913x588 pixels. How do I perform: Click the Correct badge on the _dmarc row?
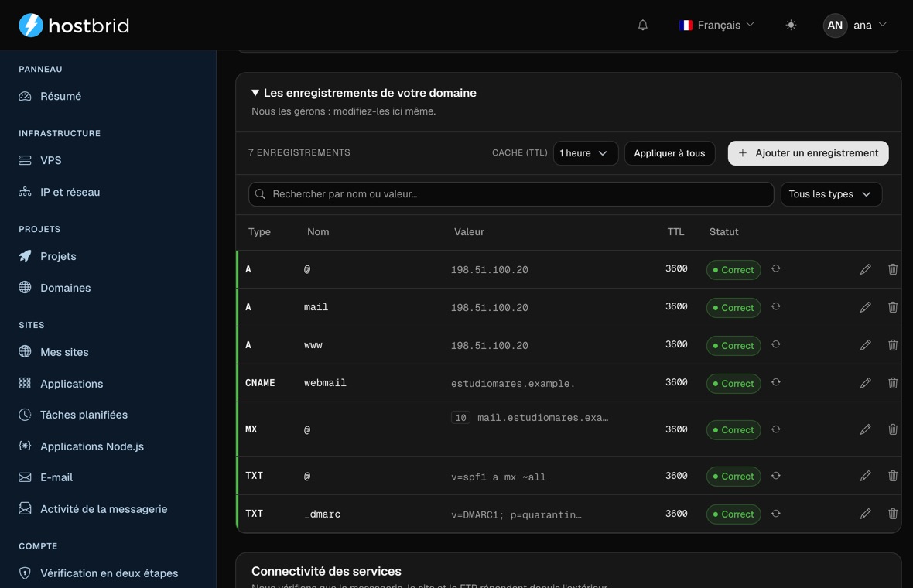[733, 514]
